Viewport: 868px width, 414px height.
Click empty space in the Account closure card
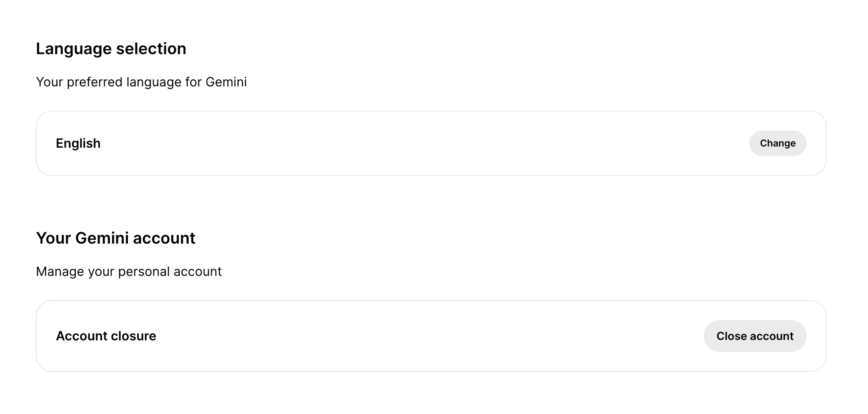[x=399, y=336]
